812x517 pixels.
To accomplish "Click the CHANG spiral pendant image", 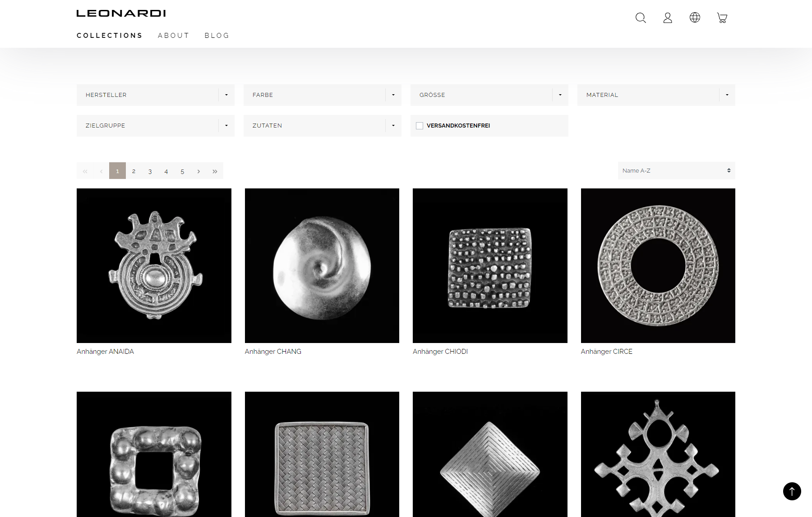I will [322, 265].
